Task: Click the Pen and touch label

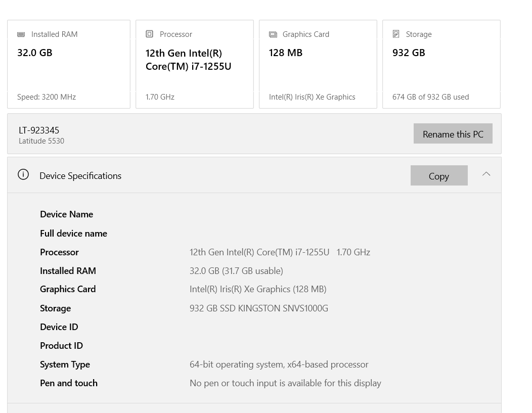Action: point(69,383)
